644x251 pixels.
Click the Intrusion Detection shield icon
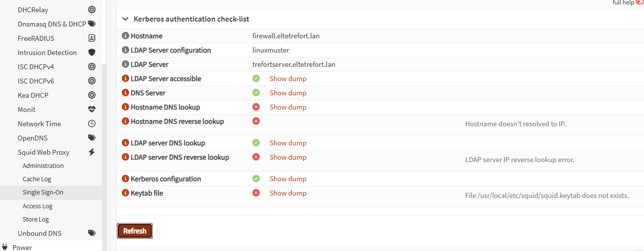click(91, 53)
